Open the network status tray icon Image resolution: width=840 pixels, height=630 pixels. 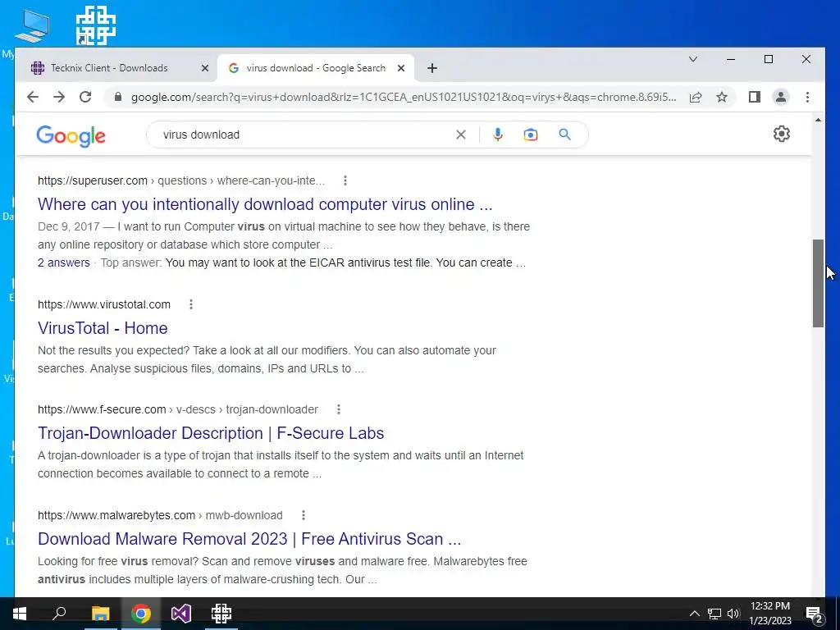[x=714, y=614]
